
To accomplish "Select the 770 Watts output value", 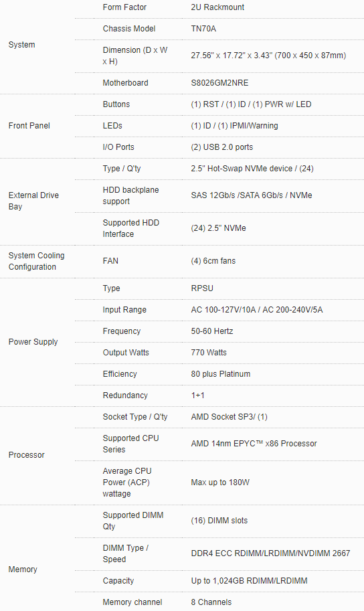I will tap(209, 352).
